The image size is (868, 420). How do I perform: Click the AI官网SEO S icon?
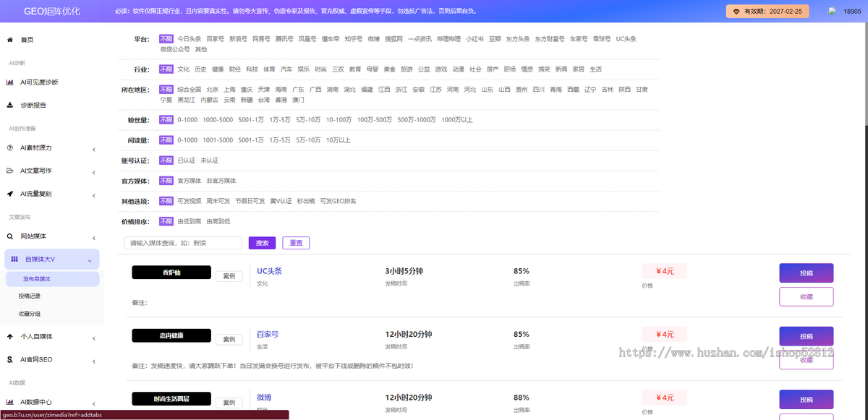(x=9, y=359)
